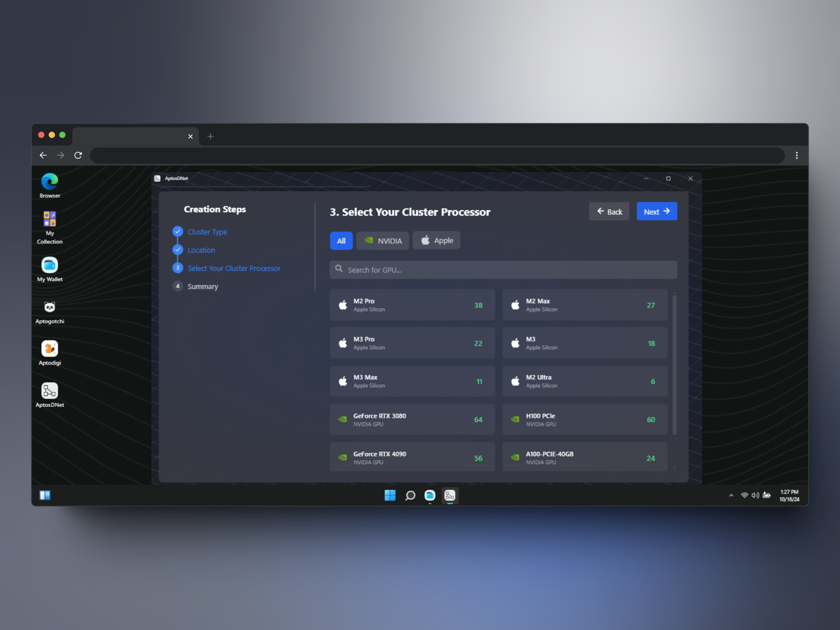
Task: Click the Apple filter tab icon
Action: [x=425, y=240]
